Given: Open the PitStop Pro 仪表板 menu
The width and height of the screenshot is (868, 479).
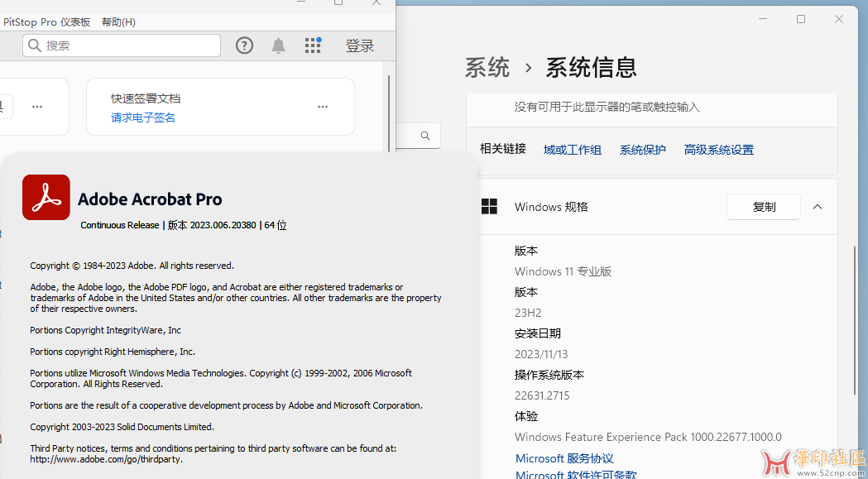Looking at the screenshot, I should [x=47, y=22].
